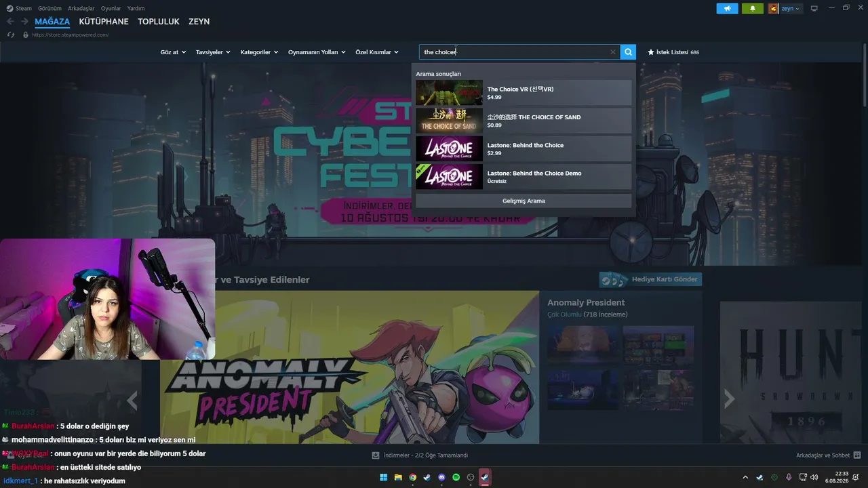Click the padlock icon beside the URL
Viewport: 868px width, 488px height.
click(x=26, y=35)
